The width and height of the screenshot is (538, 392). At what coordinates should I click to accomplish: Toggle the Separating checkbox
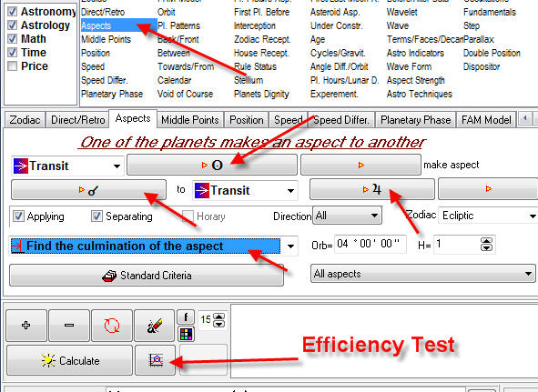pos(96,216)
